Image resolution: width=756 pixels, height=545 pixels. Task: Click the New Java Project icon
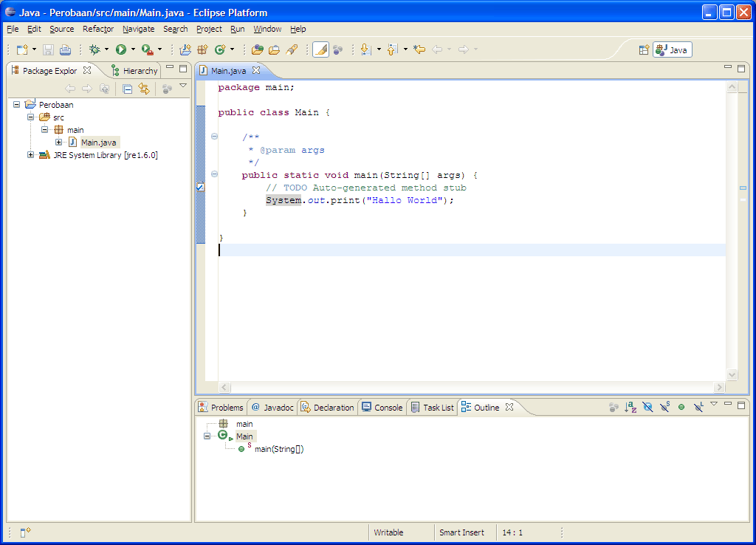click(x=185, y=49)
